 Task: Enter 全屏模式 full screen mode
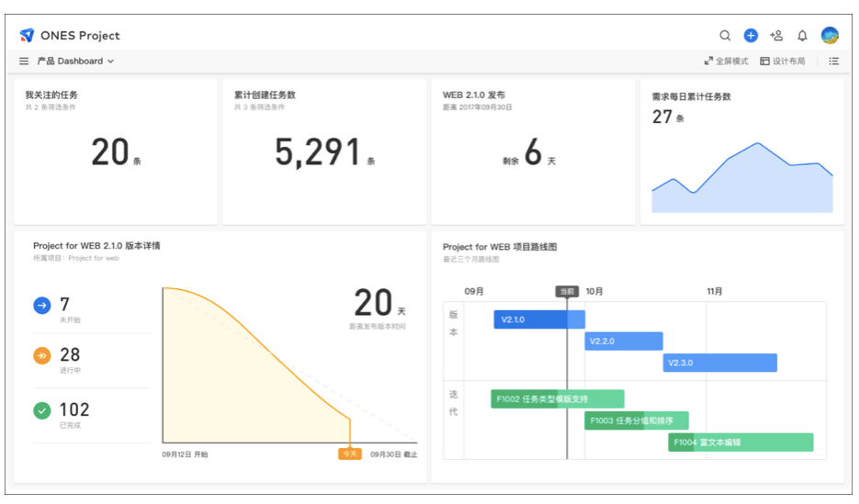[726, 62]
